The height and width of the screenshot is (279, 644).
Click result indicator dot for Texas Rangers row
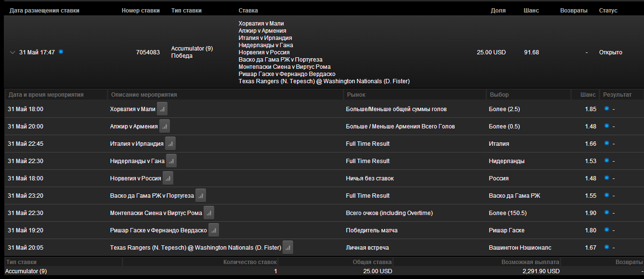point(607,247)
